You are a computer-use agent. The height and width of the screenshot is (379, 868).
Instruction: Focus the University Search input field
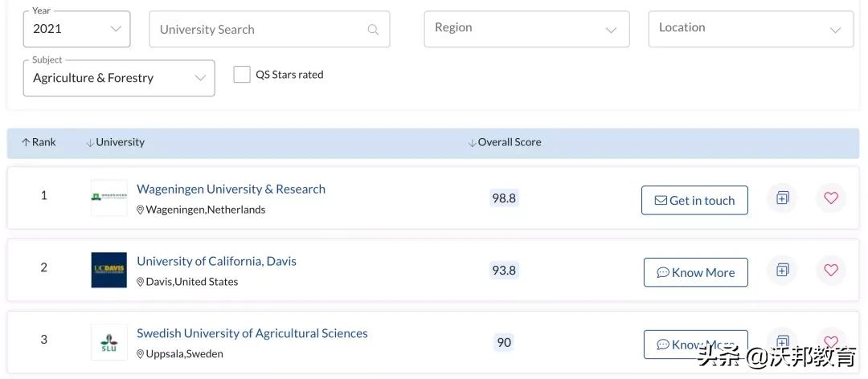tap(257, 30)
